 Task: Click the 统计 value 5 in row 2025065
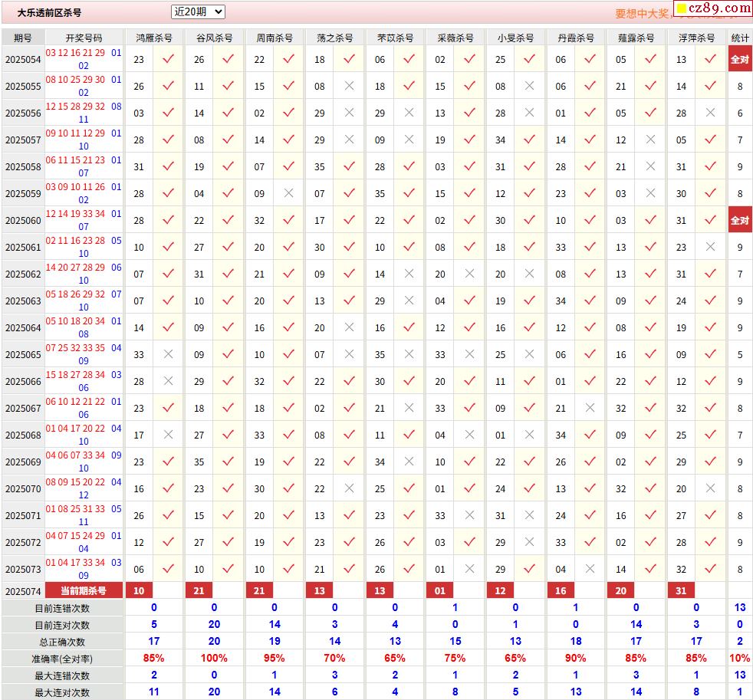(x=740, y=354)
